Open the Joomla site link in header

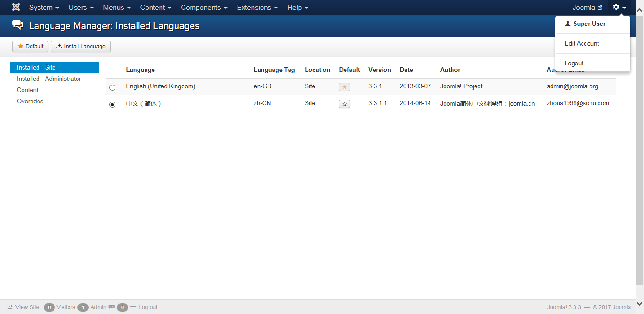coord(587,8)
